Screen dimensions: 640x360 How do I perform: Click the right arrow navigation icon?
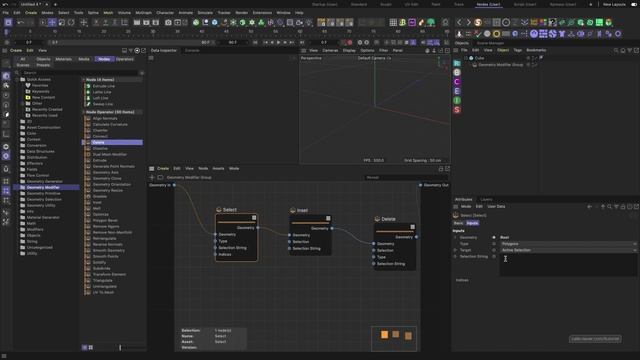point(468,22)
